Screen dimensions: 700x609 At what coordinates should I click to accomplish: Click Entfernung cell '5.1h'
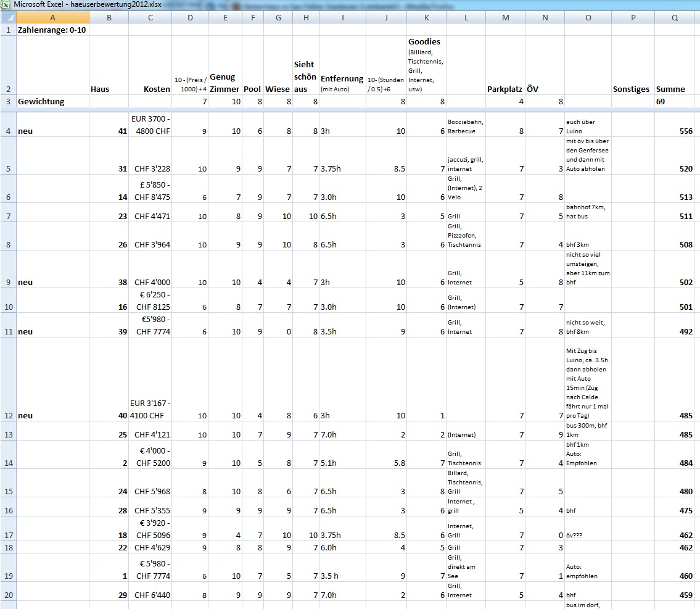[x=342, y=454]
